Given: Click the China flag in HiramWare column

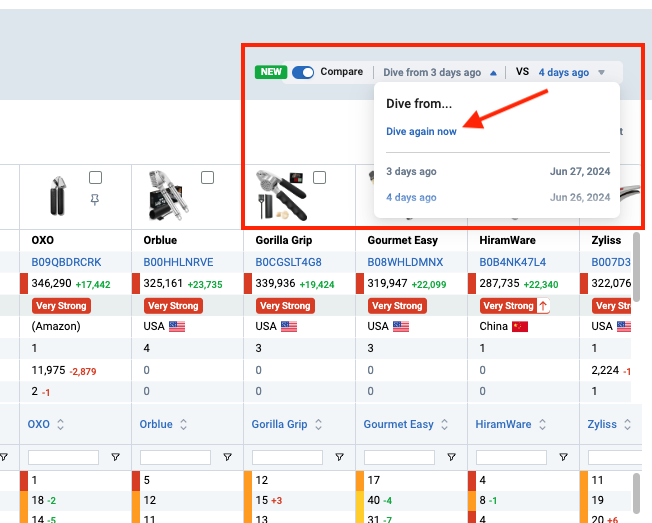Looking at the screenshot, I should pos(520,327).
